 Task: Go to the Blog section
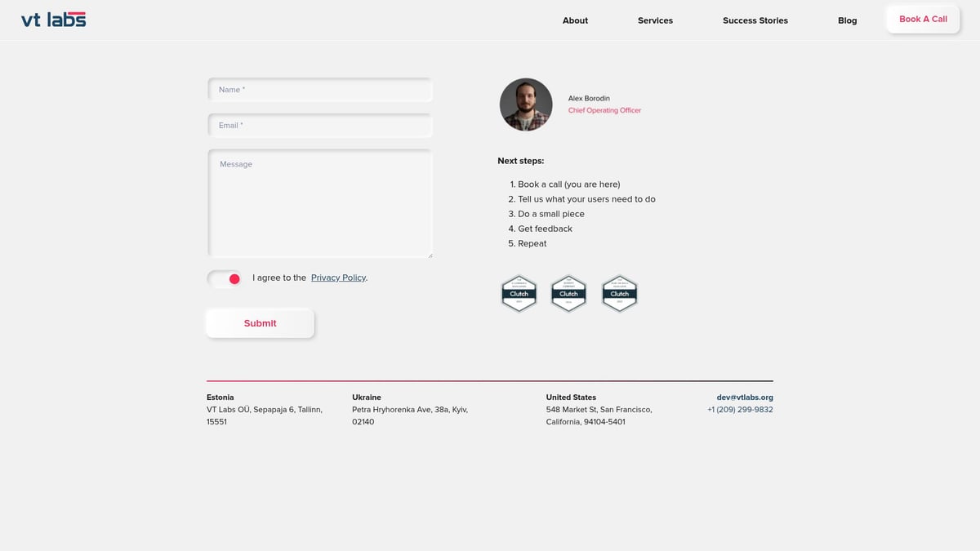pos(847,20)
